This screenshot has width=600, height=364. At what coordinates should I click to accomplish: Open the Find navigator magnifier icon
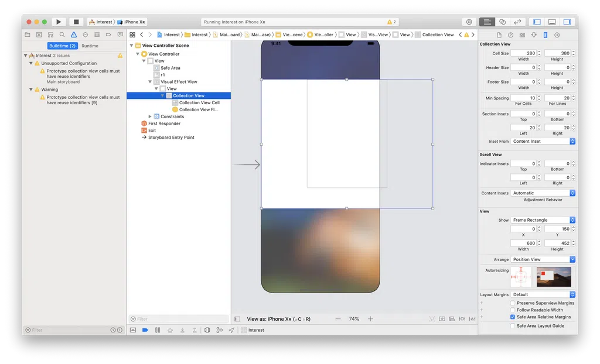click(x=62, y=35)
